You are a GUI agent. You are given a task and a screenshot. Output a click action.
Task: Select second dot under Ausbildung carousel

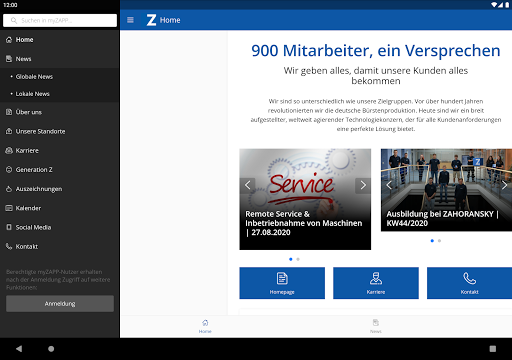[x=439, y=241]
